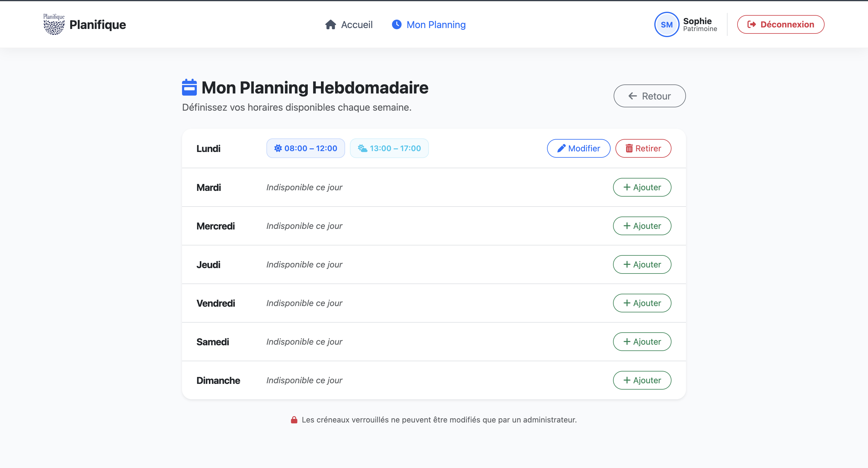Click the Sophie user name
868x468 pixels.
tap(697, 21)
